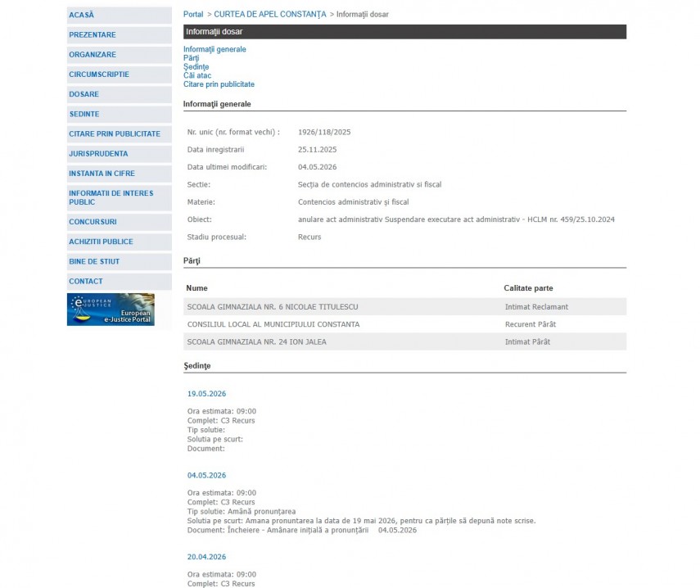The height and width of the screenshot is (588, 700).
Task: Click the Citare prin publicitate anchor link
Action: [219, 84]
